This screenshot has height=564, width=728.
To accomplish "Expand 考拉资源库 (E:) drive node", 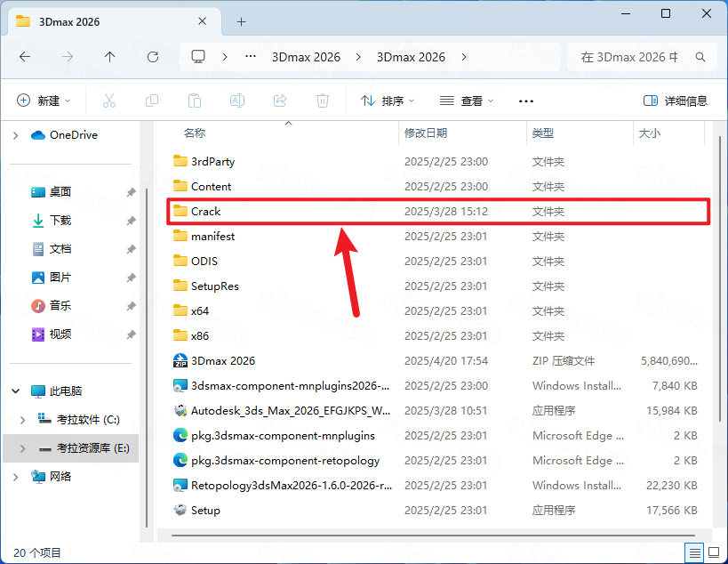I will (x=23, y=448).
